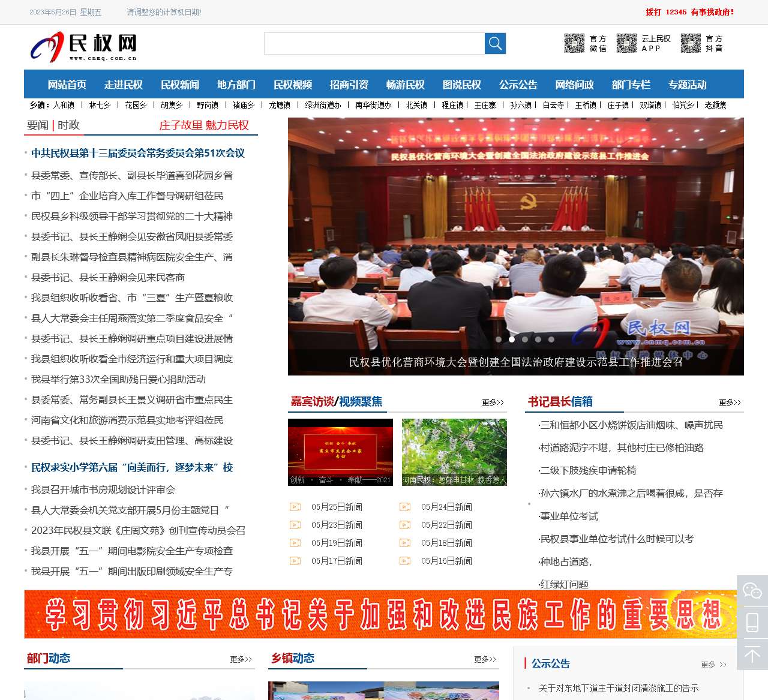Open 人和镇 township link

click(x=64, y=105)
